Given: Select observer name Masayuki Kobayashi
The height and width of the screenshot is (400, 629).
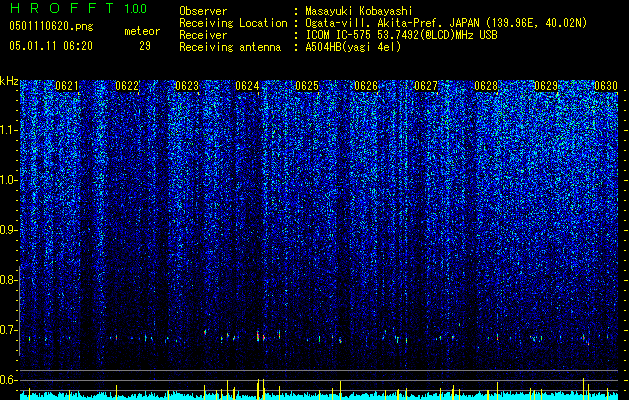Looking at the screenshot, I should 359,11.
